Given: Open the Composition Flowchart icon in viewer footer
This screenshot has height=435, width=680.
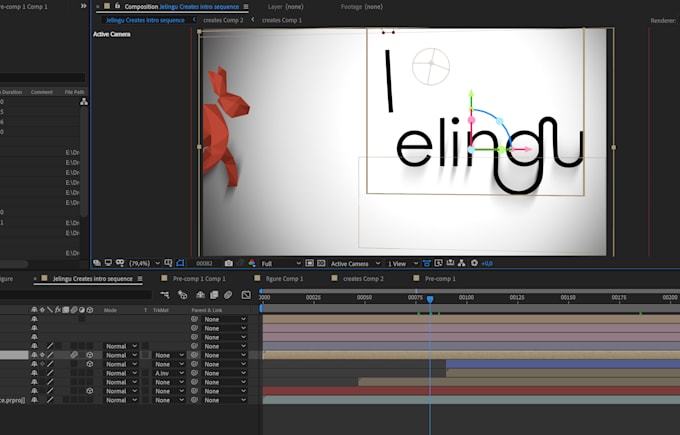Looking at the screenshot, I should [462, 263].
